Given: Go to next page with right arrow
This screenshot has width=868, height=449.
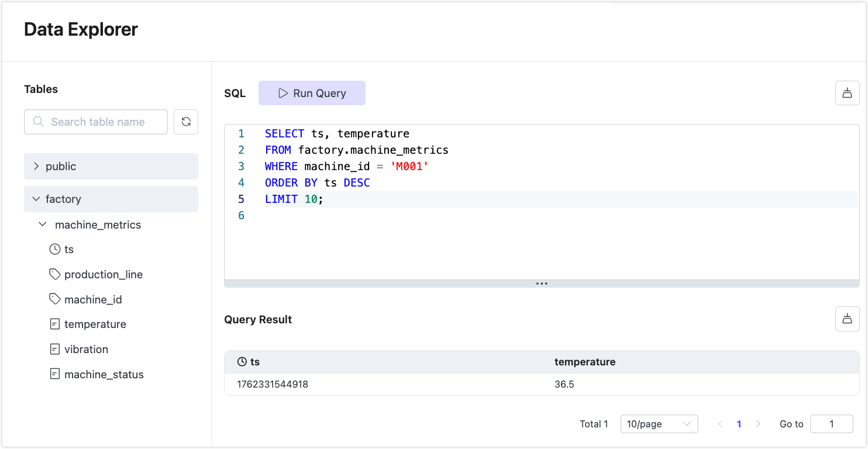Looking at the screenshot, I should pyautogui.click(x=758, y=423).
